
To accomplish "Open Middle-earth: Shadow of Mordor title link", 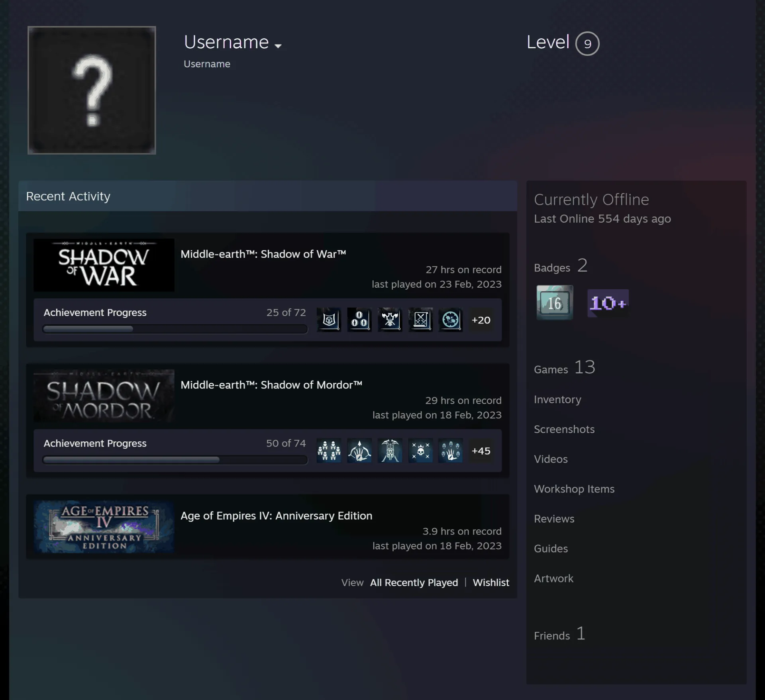I will pyautogui.click(x=271, y=385).
